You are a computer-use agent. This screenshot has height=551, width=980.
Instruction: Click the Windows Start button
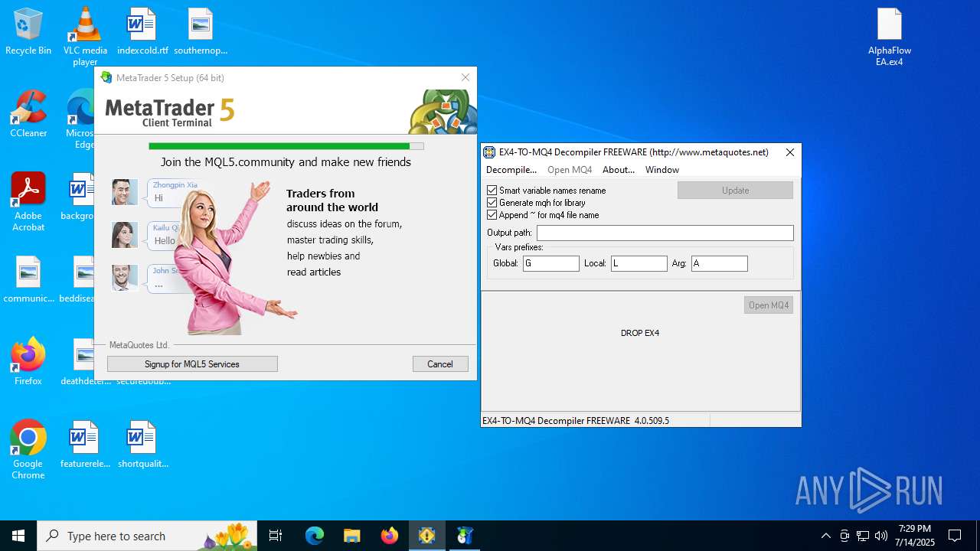(x=18, y=536)
